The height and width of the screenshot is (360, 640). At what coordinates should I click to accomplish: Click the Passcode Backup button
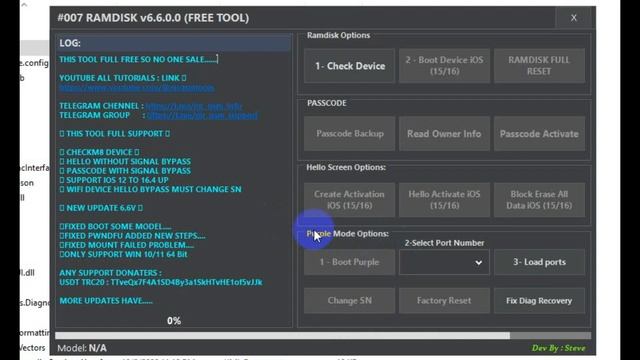click(349, 133)
